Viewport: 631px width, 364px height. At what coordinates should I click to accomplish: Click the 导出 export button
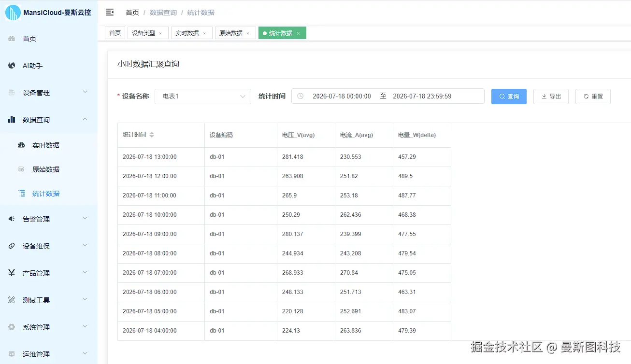click(551, 96)
